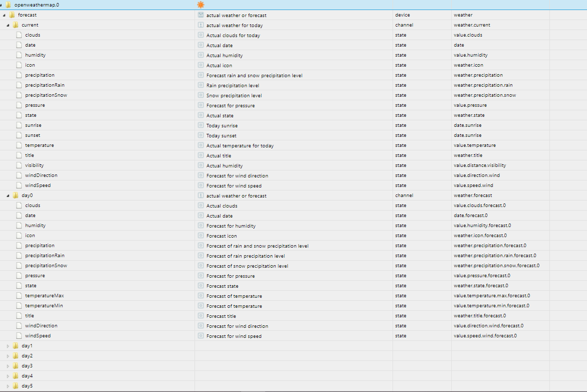This screenshot has width=587, height=392.
Task: Click the day1 folder icon
Action: pos(16,346)
